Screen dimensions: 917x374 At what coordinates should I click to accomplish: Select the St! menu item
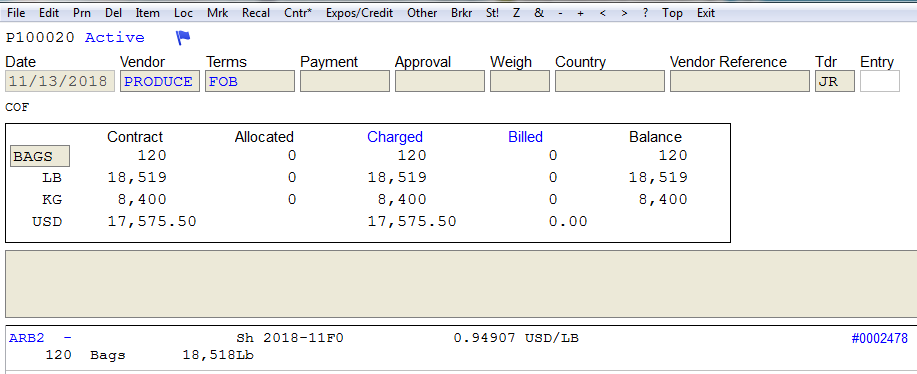492,13
